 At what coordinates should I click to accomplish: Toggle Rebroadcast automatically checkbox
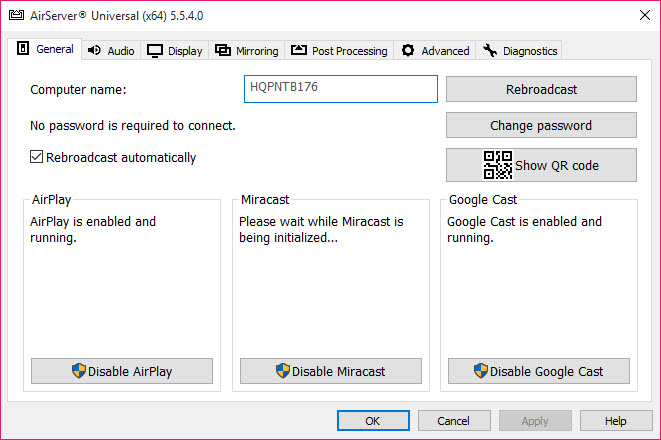click(36, 157)
